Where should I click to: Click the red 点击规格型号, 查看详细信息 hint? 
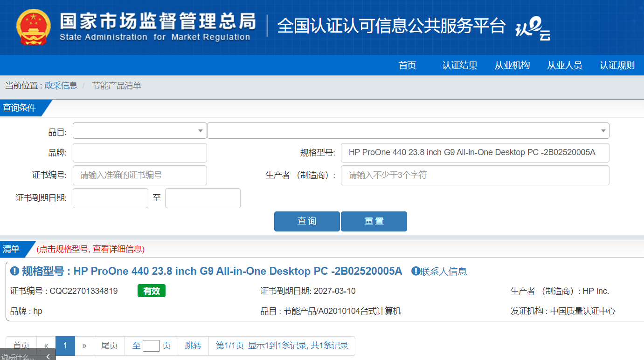point(90,249)
